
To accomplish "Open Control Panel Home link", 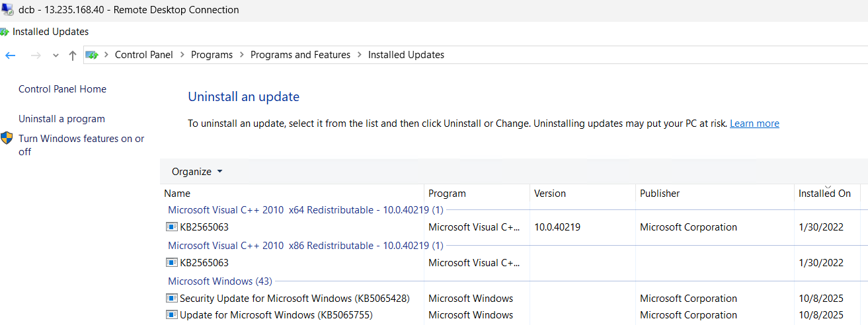I will [x=62, y=89].
